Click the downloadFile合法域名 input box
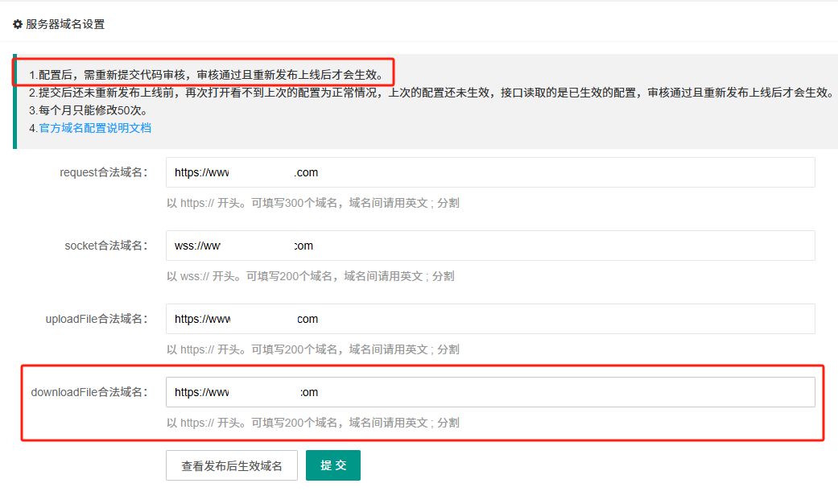 pyautogui.click(x=490, y=392)
